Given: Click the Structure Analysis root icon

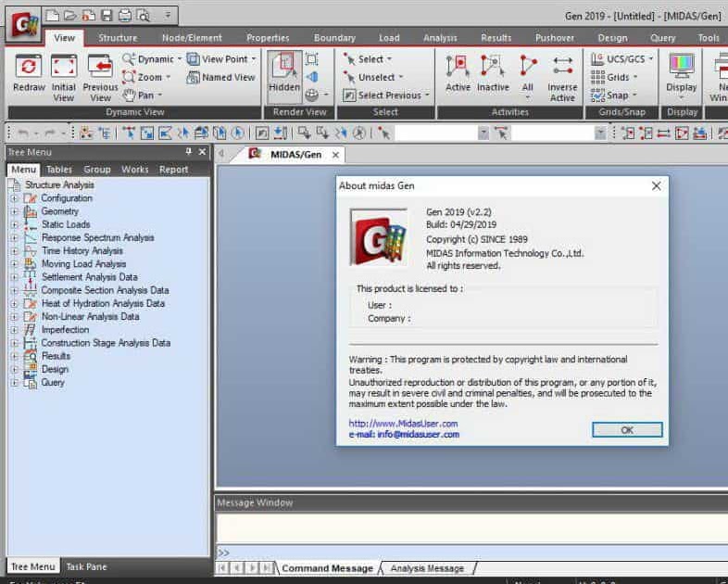Looking at the screenshot, I should pos(15,184).
